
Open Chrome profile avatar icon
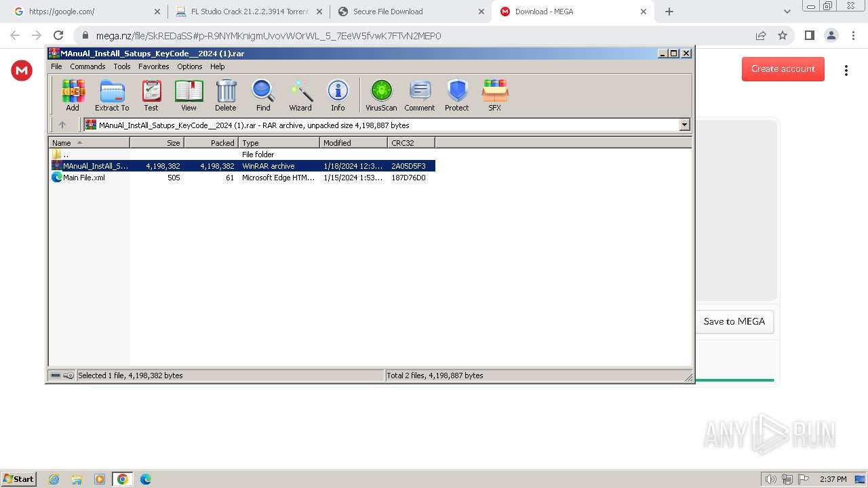point(831,35)
